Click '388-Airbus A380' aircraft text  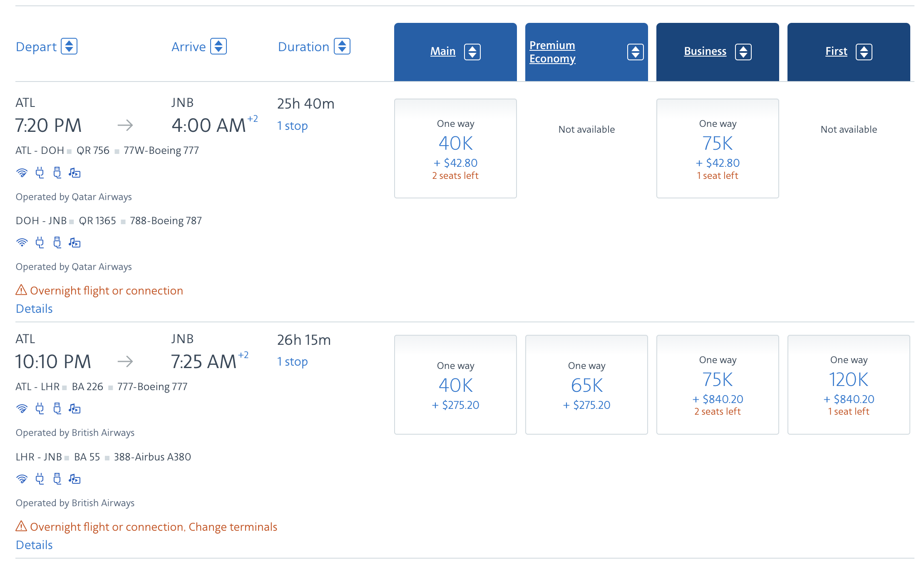[152, 457]
